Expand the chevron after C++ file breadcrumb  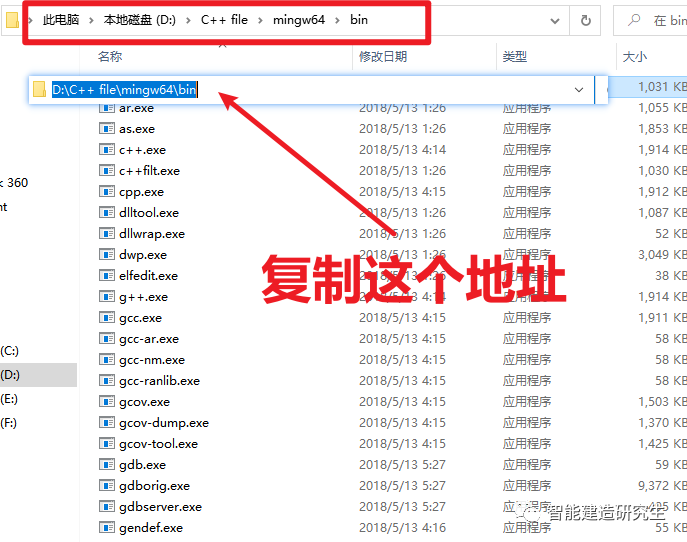(260, 20)
